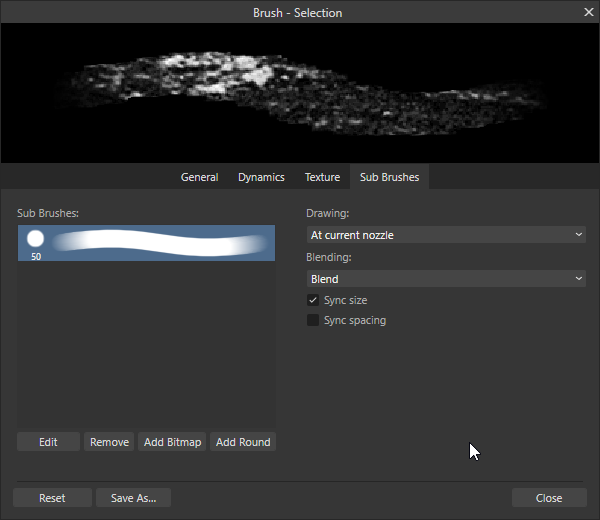Reset the brush settings
600x520 pixels.
point(52,498)
